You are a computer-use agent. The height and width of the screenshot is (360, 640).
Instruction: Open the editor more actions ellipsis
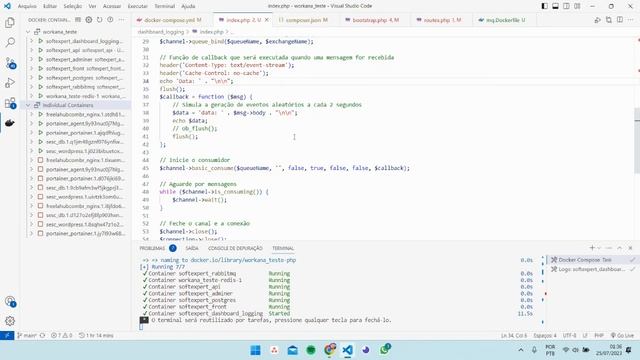(x=631, y=20)
